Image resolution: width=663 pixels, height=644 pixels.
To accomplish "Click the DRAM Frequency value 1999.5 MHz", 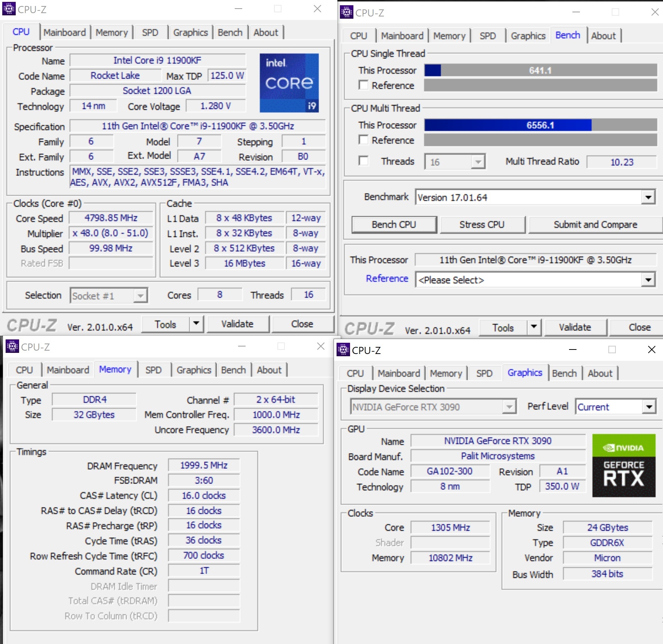I will tap(204, 465).
